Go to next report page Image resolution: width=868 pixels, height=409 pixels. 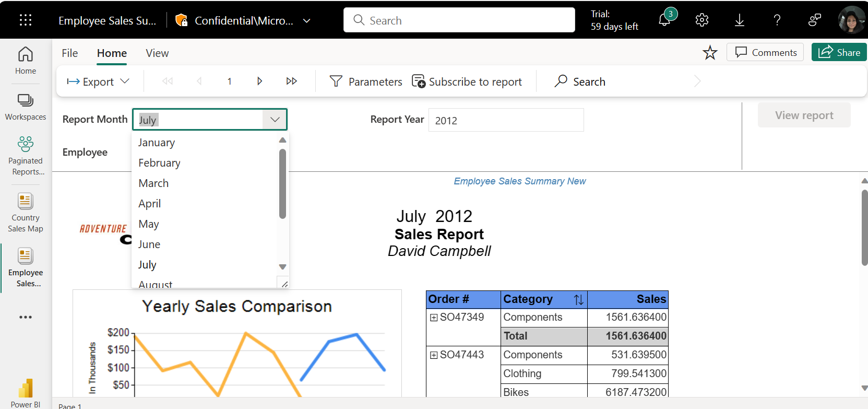click(x=259, y=81)
